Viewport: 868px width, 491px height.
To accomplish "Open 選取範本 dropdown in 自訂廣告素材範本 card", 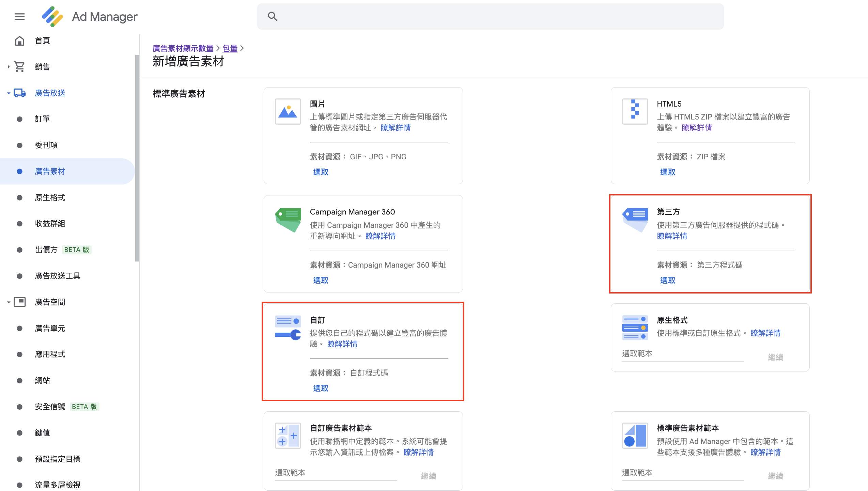I will (336, 473).
